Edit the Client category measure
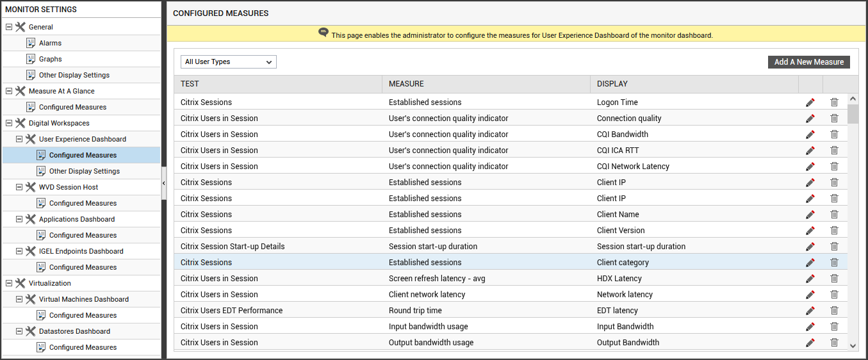868x360 pixels. pyautogui.click(x=810, y=262)
